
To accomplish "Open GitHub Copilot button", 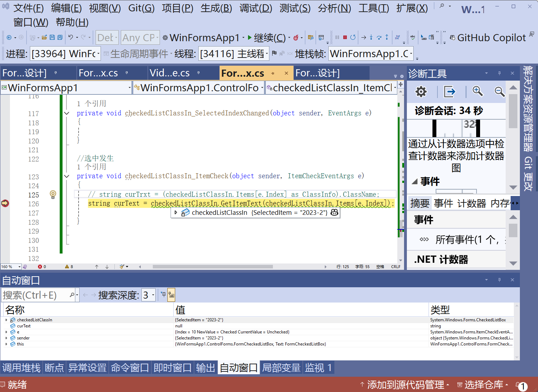I will (488, 38).
